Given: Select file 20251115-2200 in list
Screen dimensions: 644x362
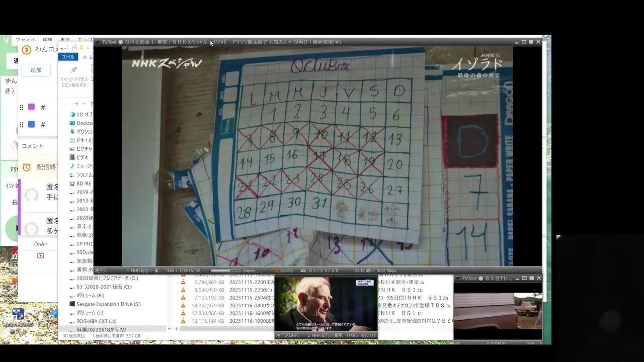Looking at the screenshot, I should (x=251, y=282).
